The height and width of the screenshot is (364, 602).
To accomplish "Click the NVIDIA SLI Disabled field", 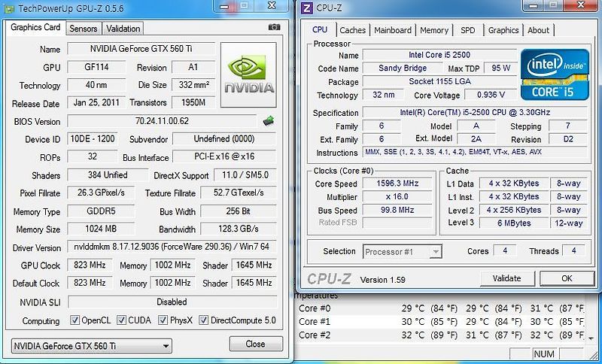I will point(172,302).
